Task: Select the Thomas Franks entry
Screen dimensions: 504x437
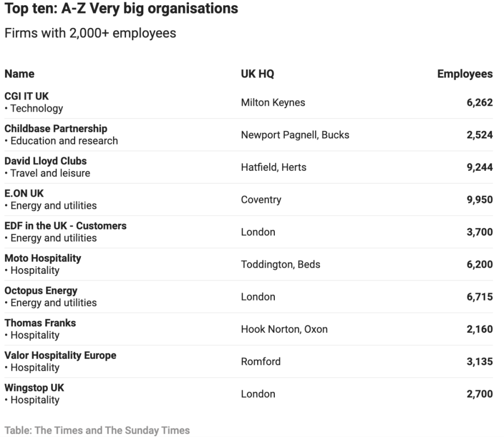Action: pos(40,323)
